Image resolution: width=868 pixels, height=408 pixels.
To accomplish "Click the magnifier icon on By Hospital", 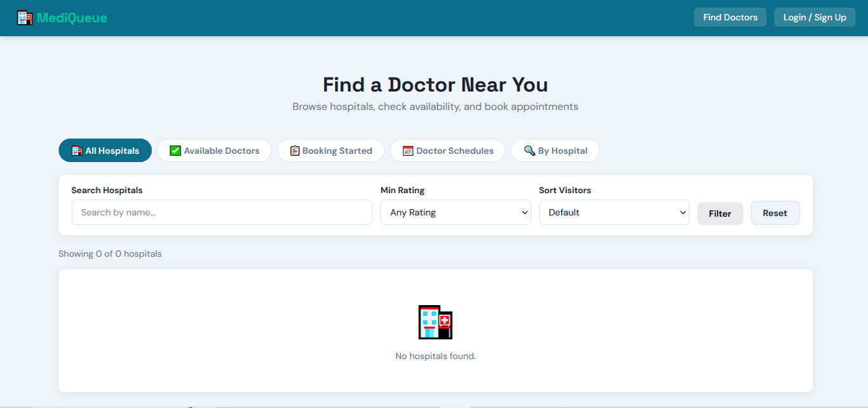I will coord(529,151).
